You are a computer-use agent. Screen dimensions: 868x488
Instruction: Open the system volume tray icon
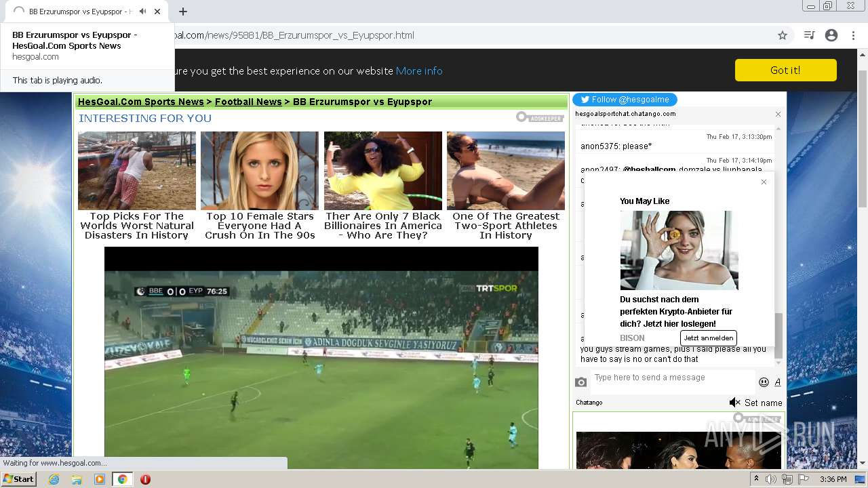pyautogui.click(x=771, y=479)
